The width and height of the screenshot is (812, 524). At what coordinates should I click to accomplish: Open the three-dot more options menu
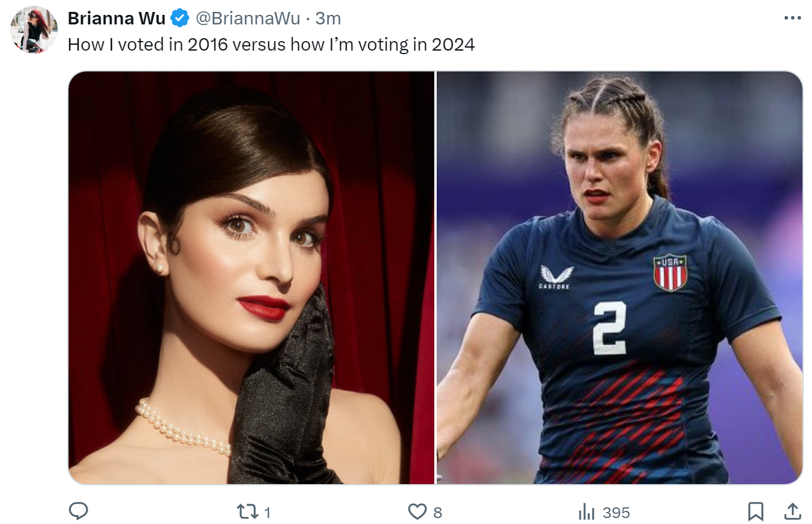click(792, 18)
